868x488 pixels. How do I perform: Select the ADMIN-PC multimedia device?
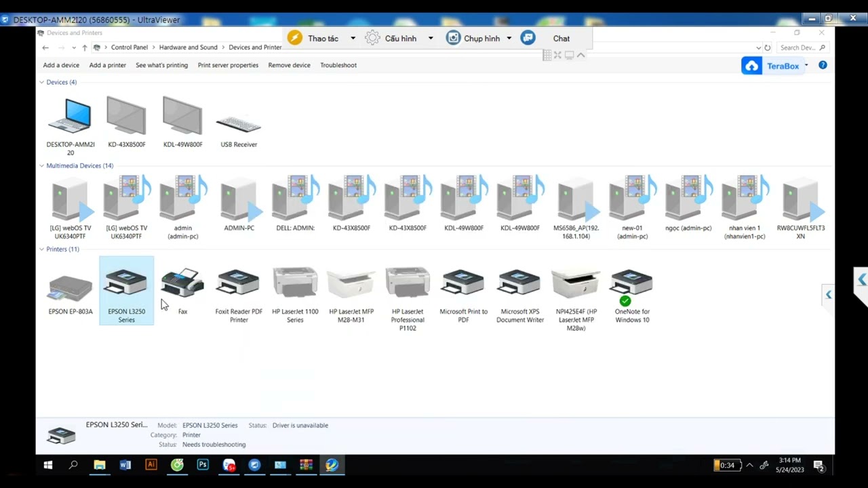239,204
